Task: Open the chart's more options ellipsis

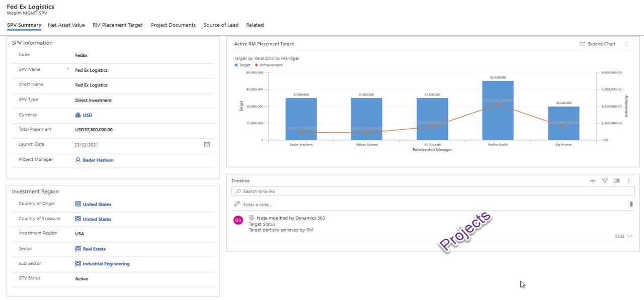Action: point(627,44)
